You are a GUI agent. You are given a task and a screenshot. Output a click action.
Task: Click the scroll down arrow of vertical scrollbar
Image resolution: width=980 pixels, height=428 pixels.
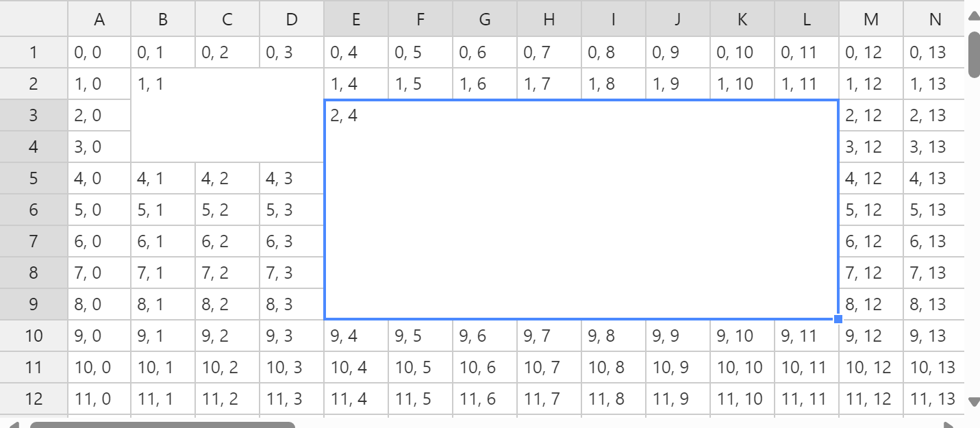point(972,401)
